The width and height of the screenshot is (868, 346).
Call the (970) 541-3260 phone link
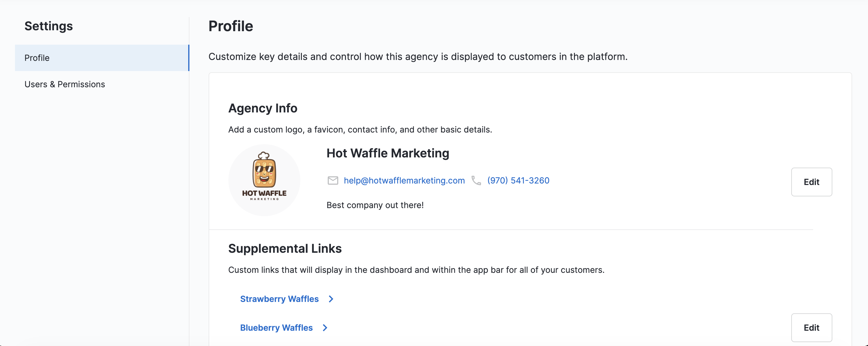[x=518, y=180]
